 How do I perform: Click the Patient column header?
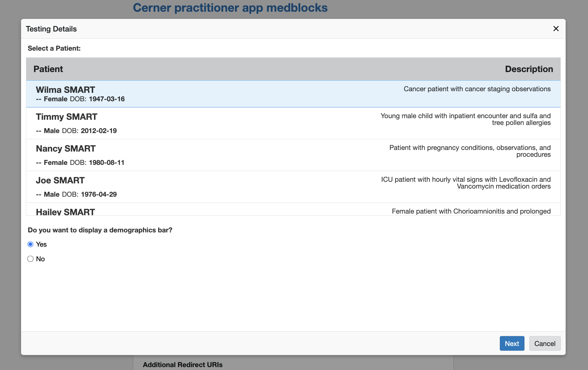pyautogui.click(x=48, y=69)
